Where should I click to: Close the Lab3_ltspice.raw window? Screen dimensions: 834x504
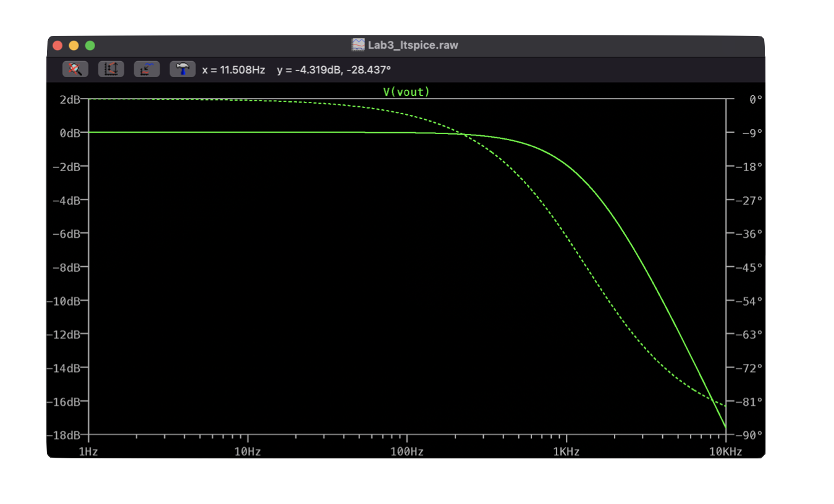58,46
